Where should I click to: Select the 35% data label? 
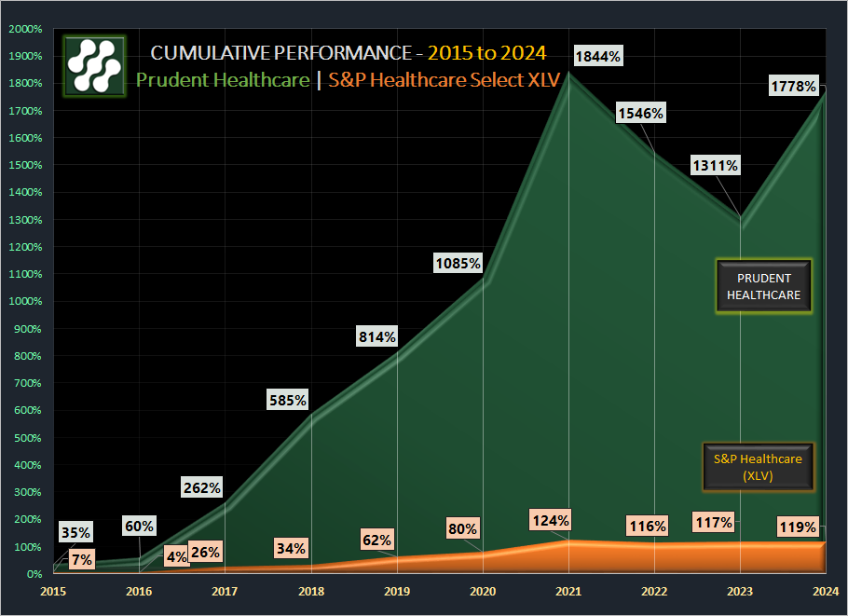[75, 532]
